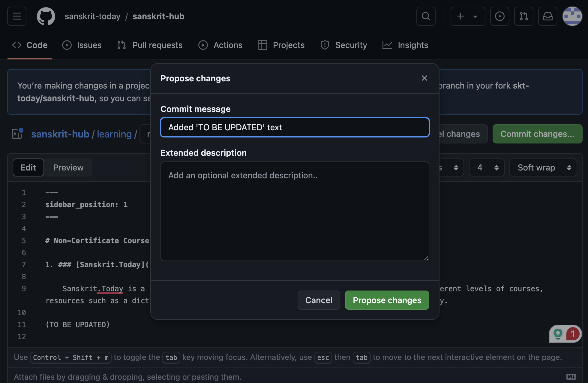The image size is (588, 383).
Task: Close the Propose changes dialog
Action: pos(424,78)
